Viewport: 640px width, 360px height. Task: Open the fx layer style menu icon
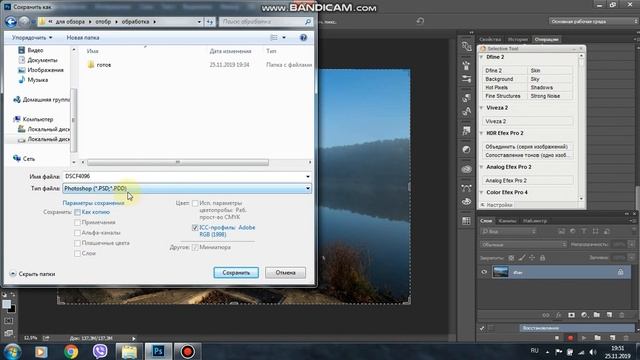[559, 315]
